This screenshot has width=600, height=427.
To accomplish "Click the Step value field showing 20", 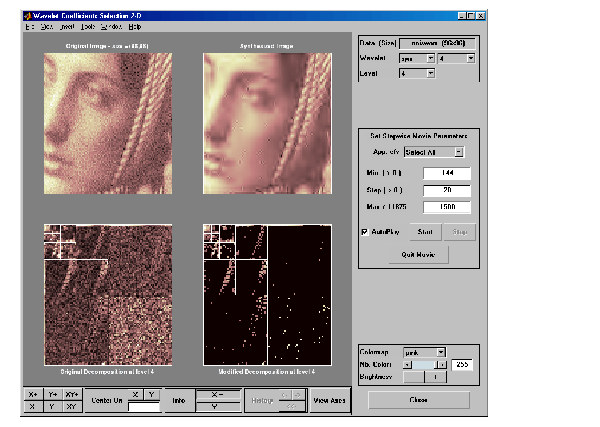I will [447, 190].
